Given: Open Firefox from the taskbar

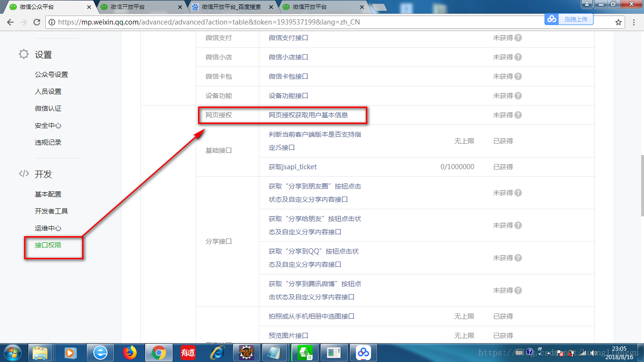Looking at the screenshot, I should pos(129,353).
